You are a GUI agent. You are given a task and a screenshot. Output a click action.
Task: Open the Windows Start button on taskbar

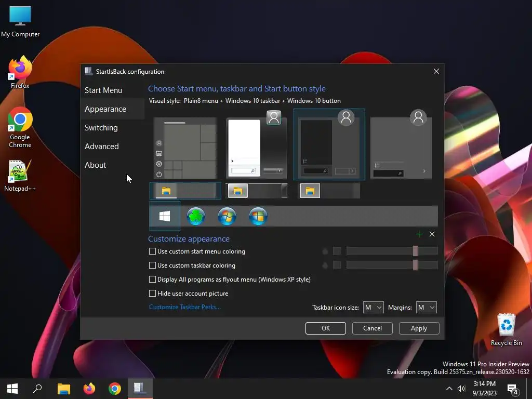[12, 389]
